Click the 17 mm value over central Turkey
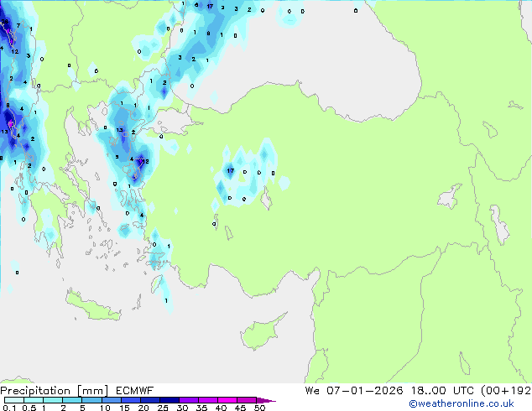This screenshot has width=532, height=411. 231,170
